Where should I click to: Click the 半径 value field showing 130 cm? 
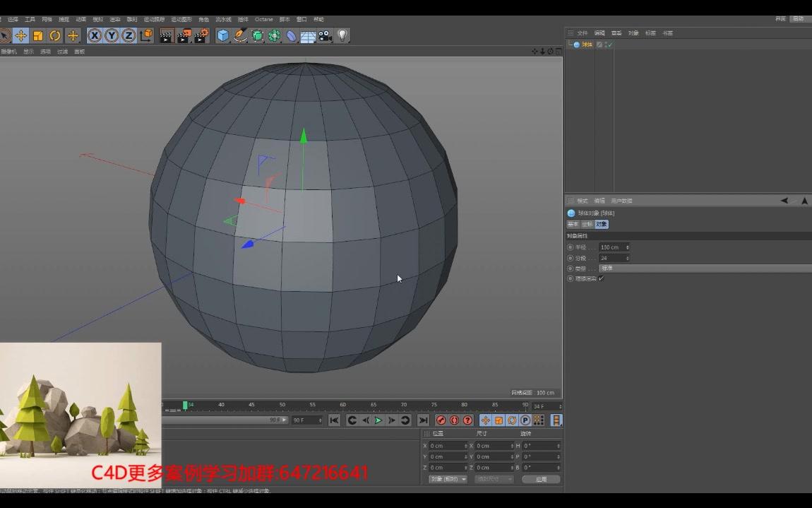[609, 247]
